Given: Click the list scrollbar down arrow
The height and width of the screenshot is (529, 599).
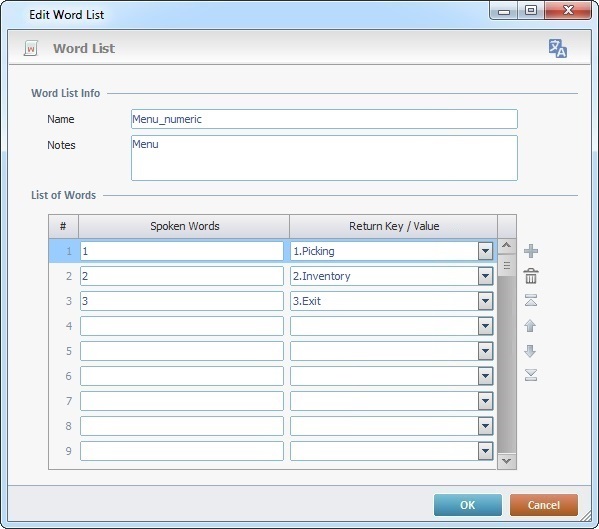Looking at the screenshot, I should tap(507, 461).
